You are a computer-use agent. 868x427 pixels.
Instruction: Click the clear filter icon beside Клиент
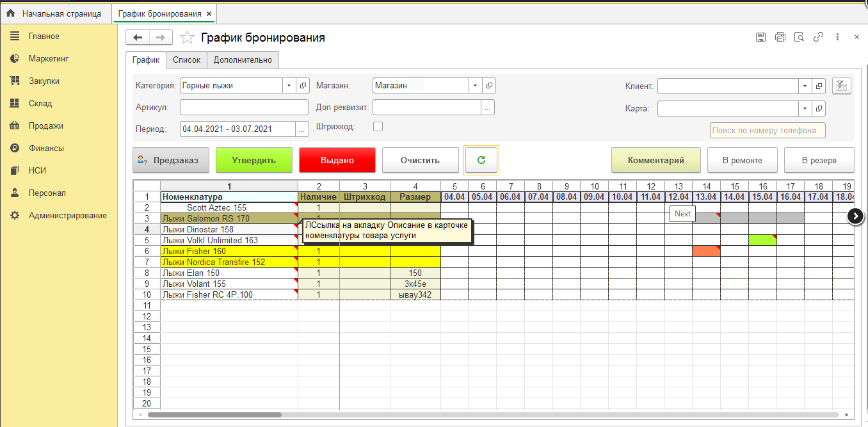(841, 86)
